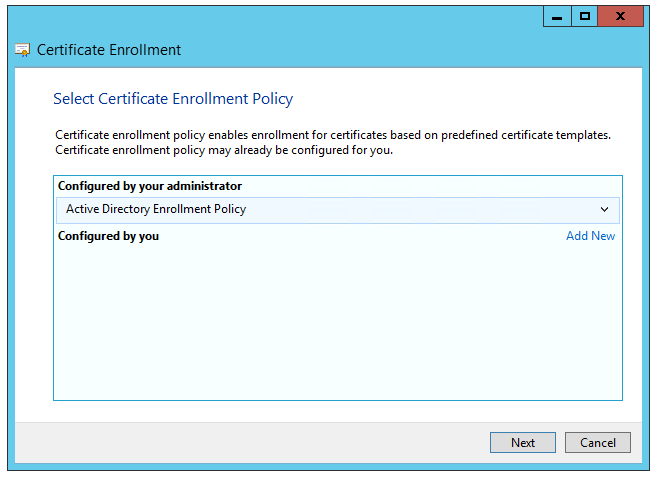
Task: Maximize the Certificate Enrollment window
Action: pos(585,17)
